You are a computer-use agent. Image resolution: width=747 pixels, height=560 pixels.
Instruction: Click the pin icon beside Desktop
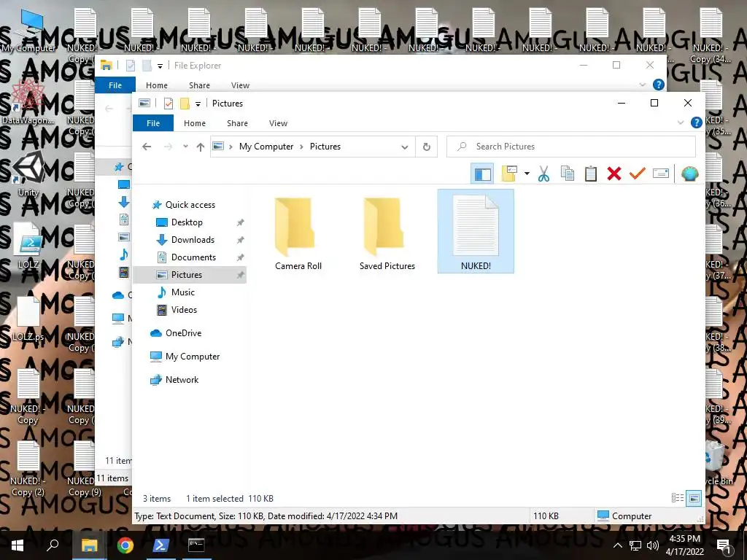click(240, 222)
